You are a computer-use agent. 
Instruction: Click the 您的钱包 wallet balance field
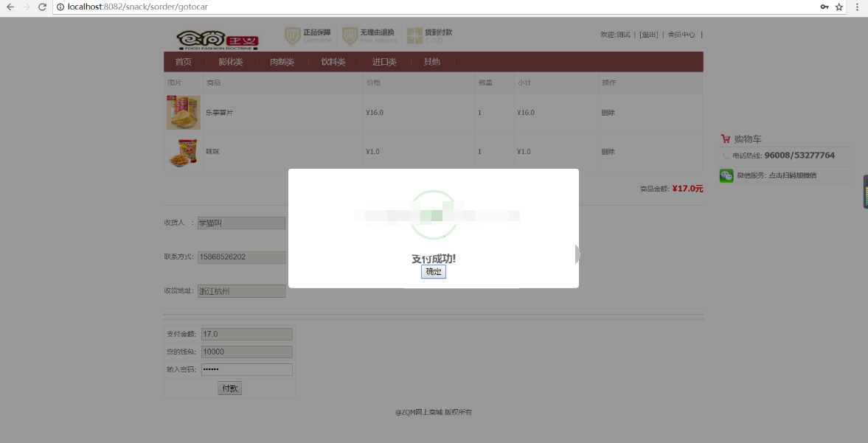coord(247,352)
